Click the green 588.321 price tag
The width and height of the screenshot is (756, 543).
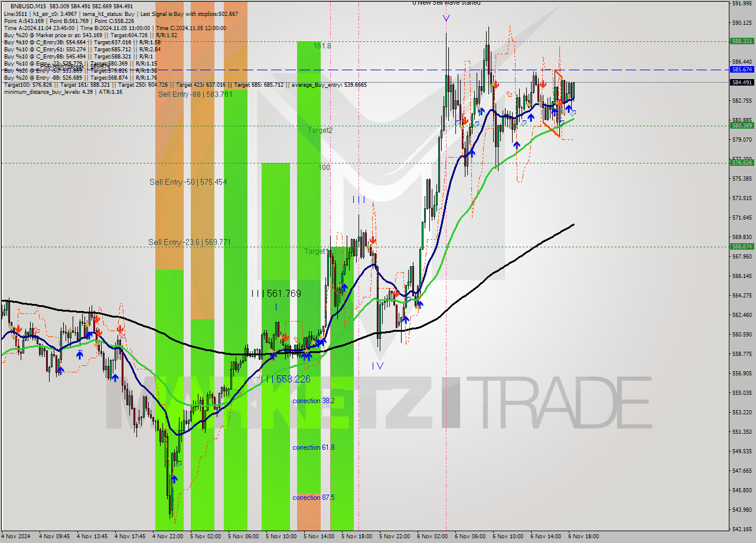[742, 41]
